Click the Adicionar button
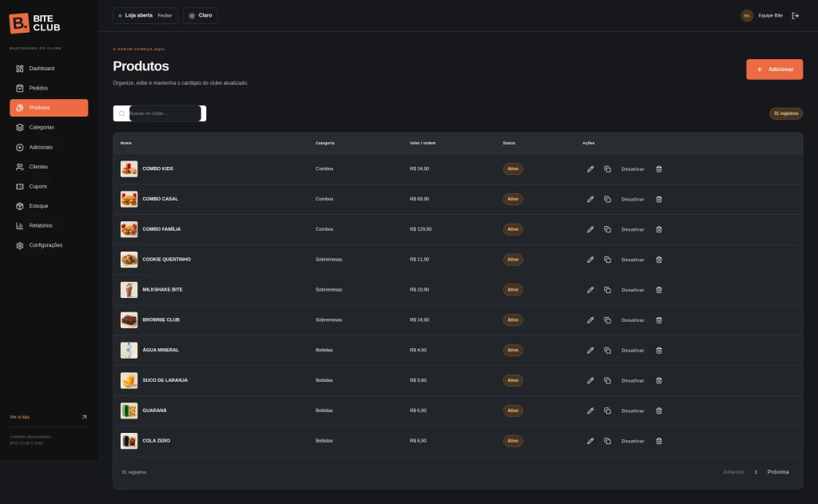 pyautogui.click(x=774, y=69)
